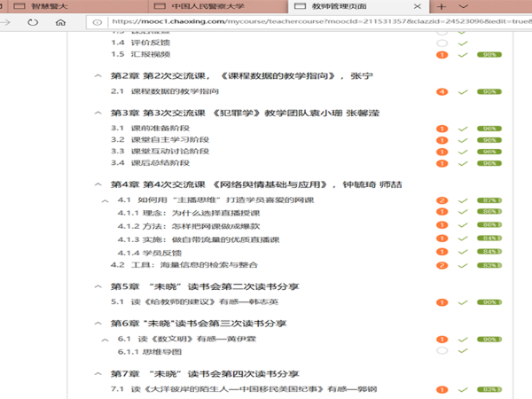The width and height of the screenshot is (532, 399).
Task: Collapse the 4.1 如何用主播思维 section
Action: tap(106, 201)
